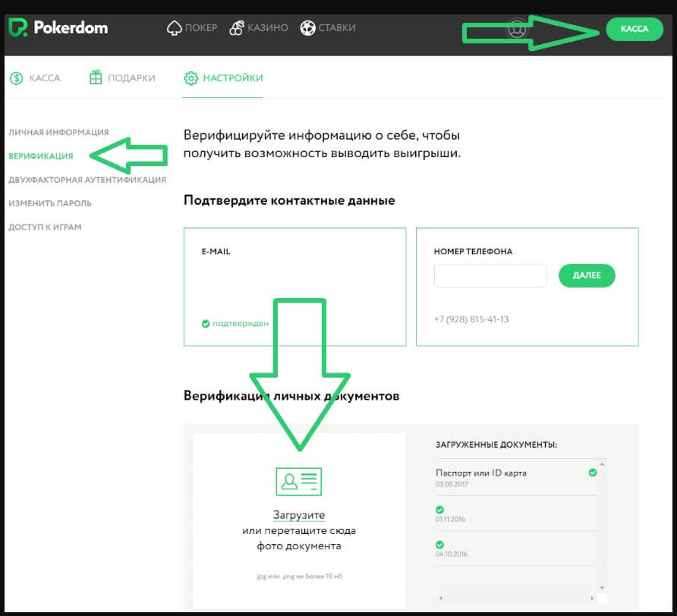Image resolution: width=677 pixels, height=616 pixels.
Task: Click checkmark next to Паспорт или ID карта
Action: click(x=593, y=473)
